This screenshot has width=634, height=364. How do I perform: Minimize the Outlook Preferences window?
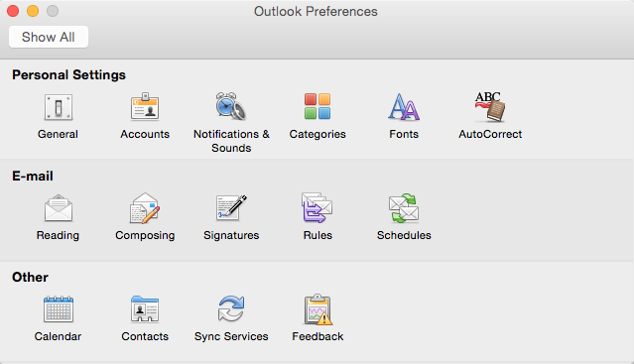(x=33, y=11)
